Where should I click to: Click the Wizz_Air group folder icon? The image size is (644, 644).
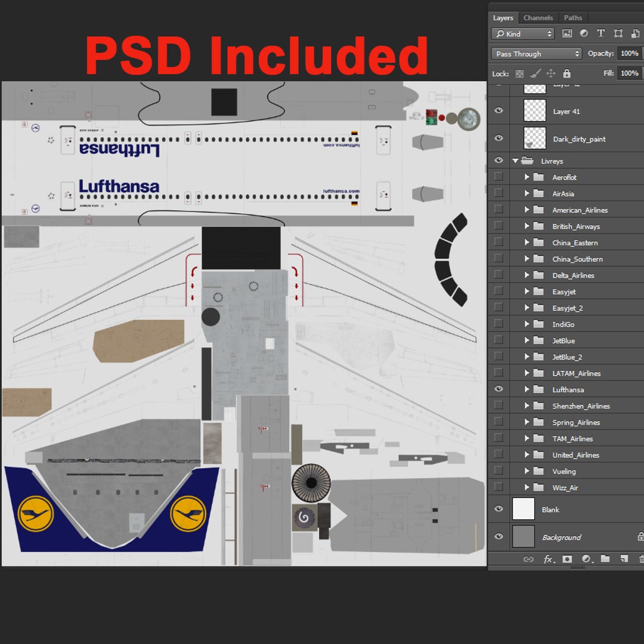[x=538, y=488]
